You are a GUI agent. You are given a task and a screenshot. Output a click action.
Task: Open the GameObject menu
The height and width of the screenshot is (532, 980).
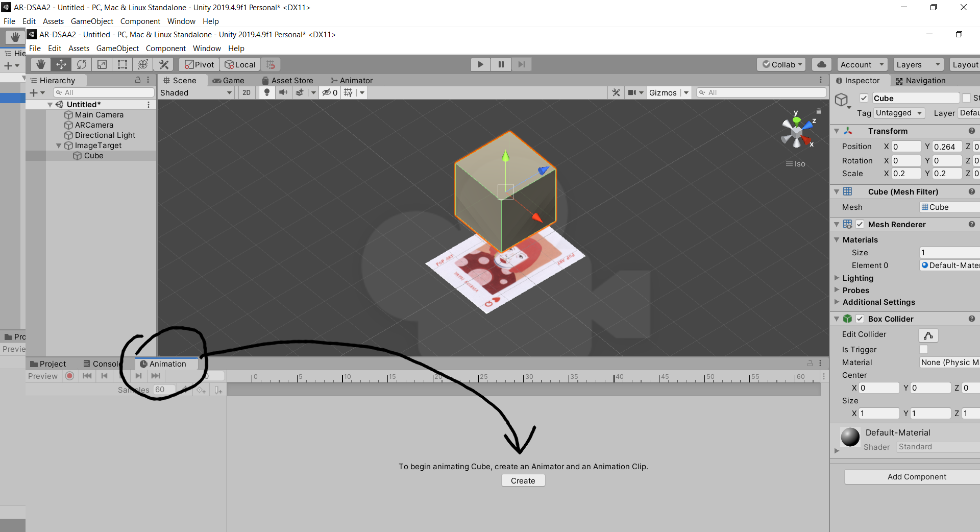pyautogui.click(x=117, y=49)
